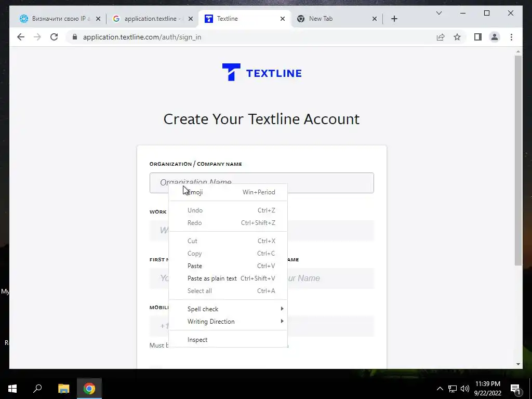The height and width of the screenshot is (399, 532).
Task: Go back to the previous page
Action: 21,37
